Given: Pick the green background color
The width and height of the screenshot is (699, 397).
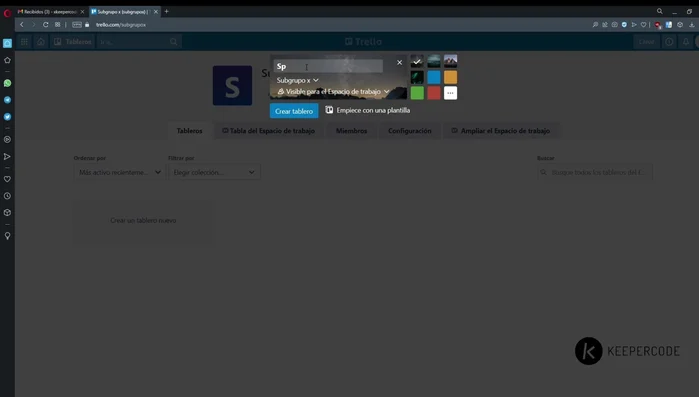Looking at the screenshot, I should coord(417,93).
